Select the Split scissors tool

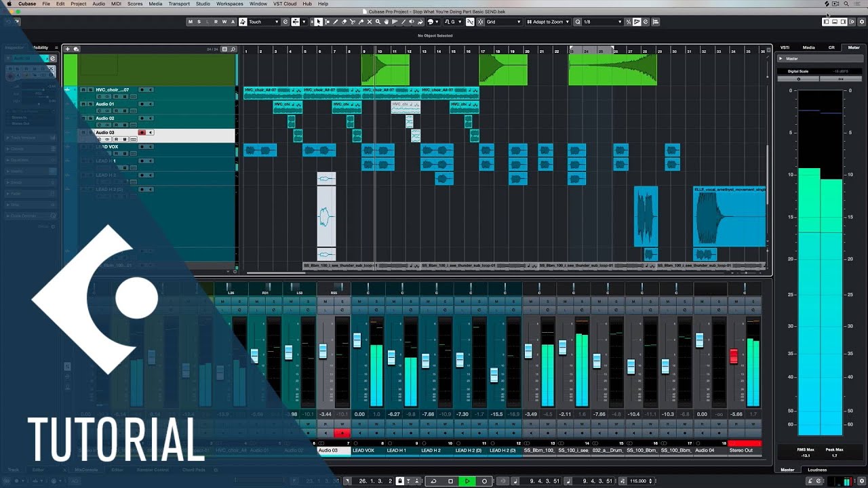[x=353, y=22]
